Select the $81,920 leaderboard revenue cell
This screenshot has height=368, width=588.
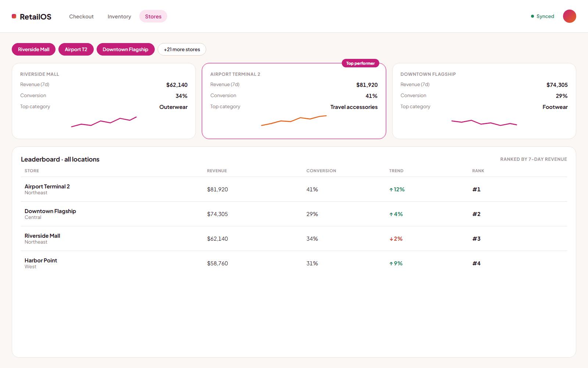click(218, 190)
